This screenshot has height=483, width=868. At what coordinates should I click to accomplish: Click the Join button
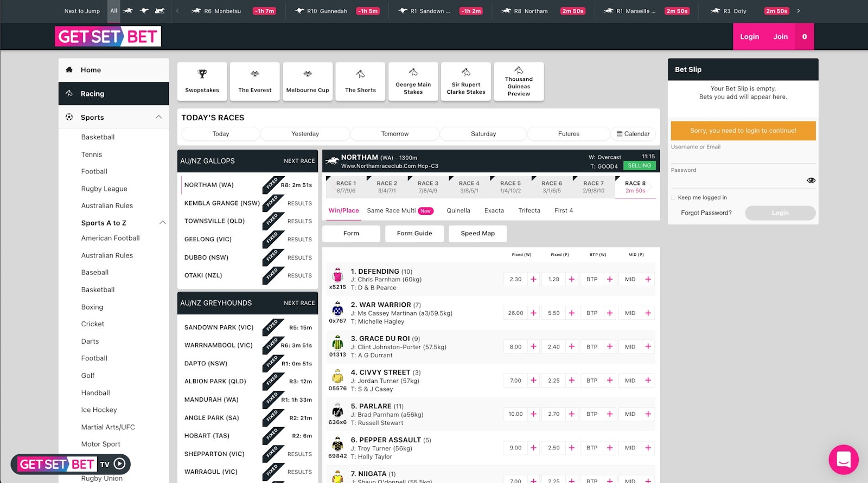[780, 36]
